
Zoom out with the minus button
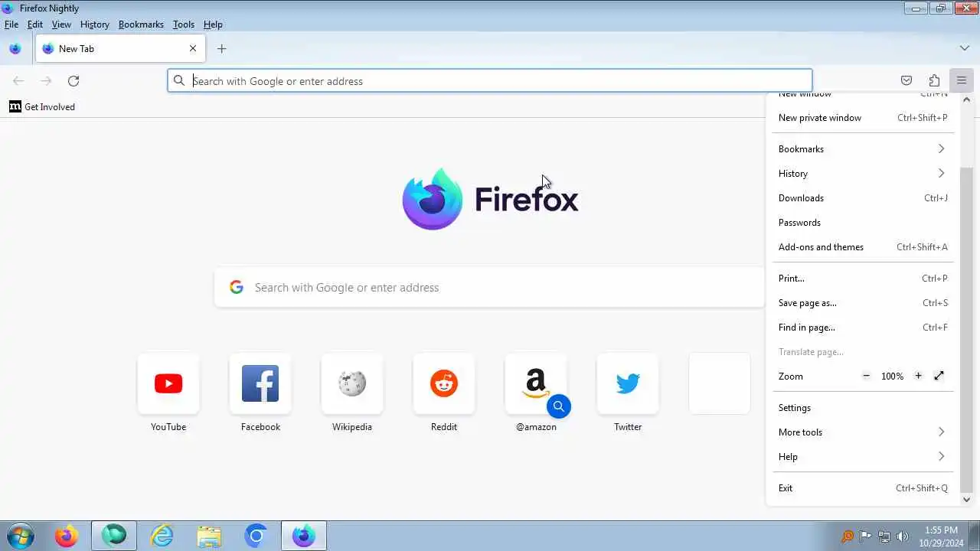(867, 376)
